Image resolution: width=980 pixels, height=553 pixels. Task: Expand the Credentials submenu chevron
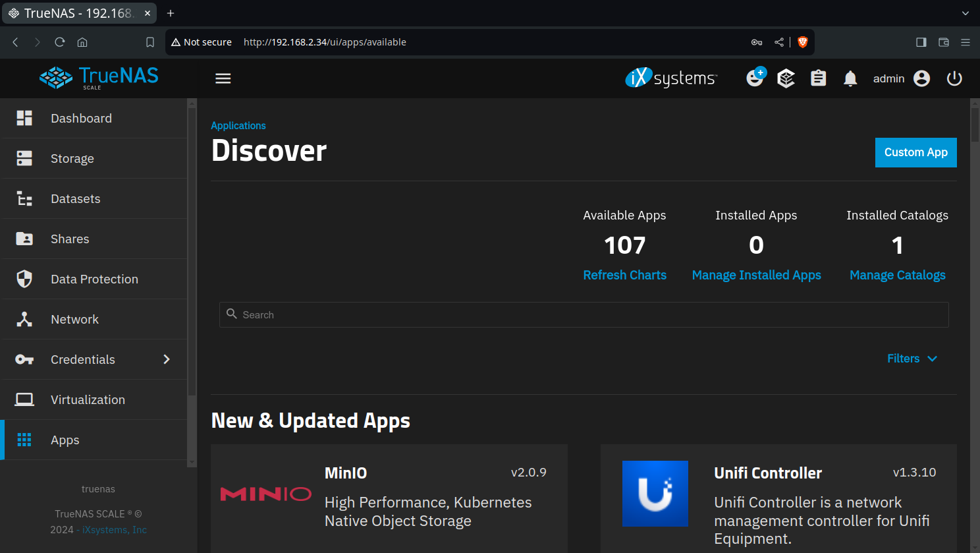(167, 359)
